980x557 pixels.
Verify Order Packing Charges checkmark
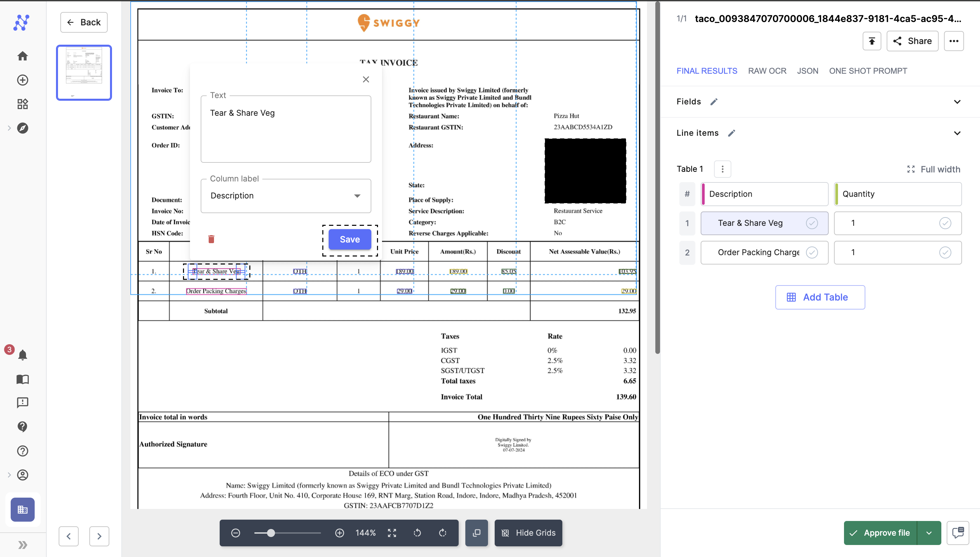coord(812,252)
